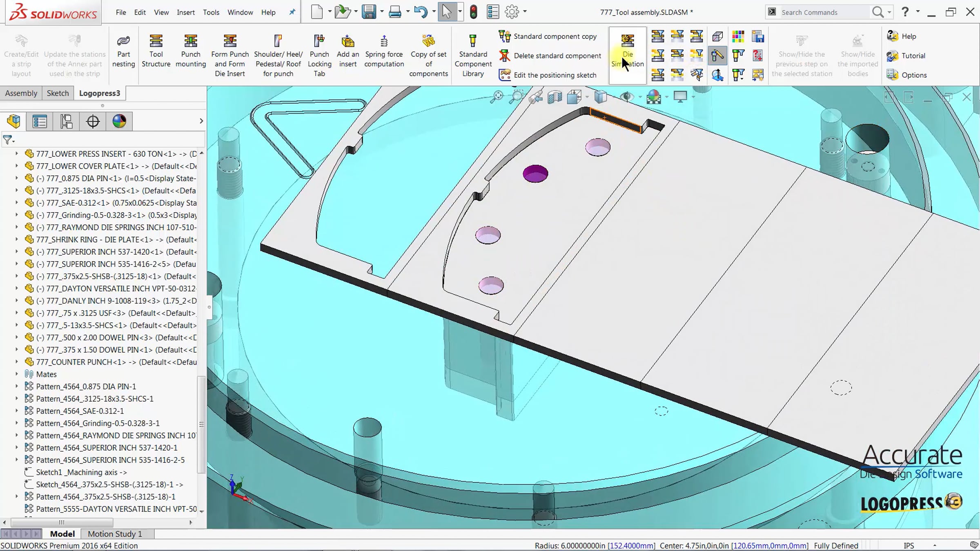Viewport: 980px width, 551px height.
Task: Open the Logopress3 Help button
Action: coord(902,36)
